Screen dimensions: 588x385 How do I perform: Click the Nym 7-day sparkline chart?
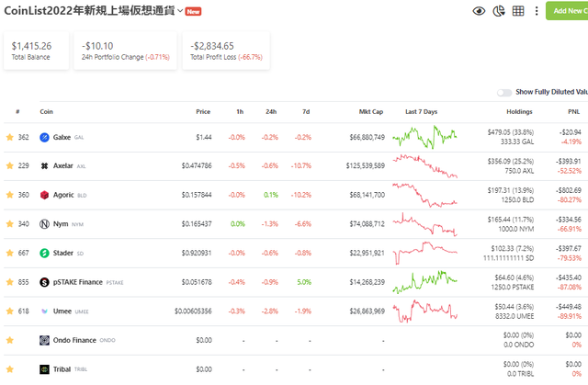[424, 224]
